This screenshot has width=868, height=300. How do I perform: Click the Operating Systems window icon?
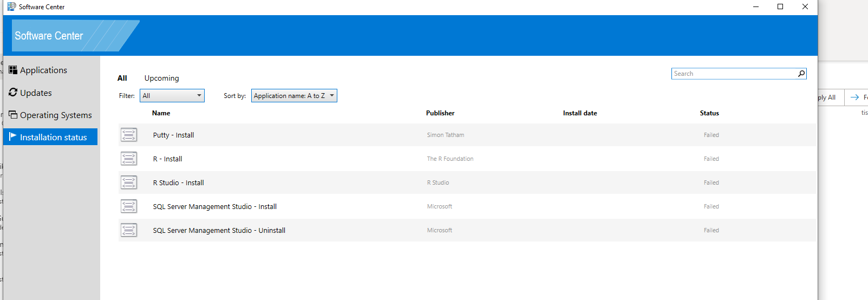pos(13,115)
